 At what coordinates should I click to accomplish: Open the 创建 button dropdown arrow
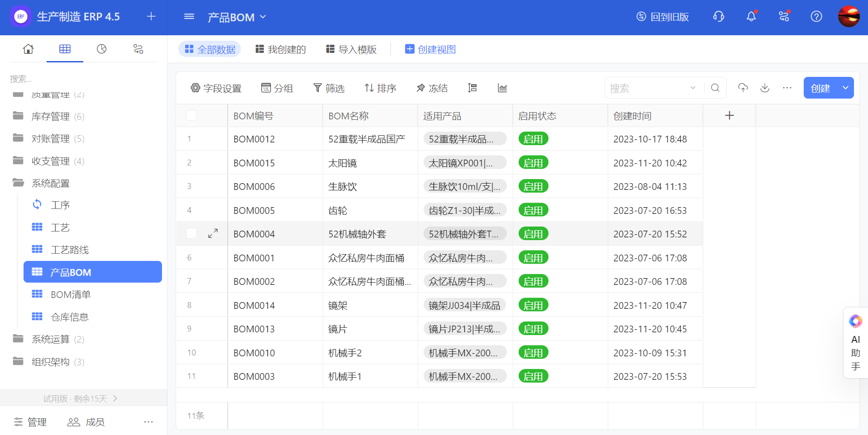click(845, 88)
